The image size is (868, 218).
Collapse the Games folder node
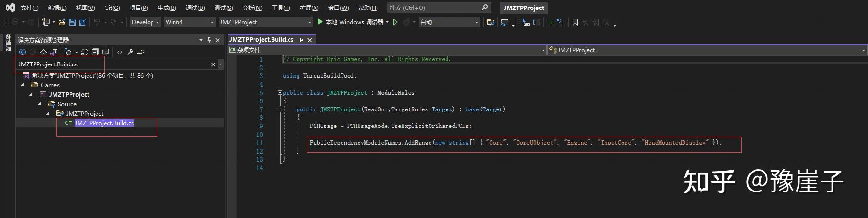(23, 85)
